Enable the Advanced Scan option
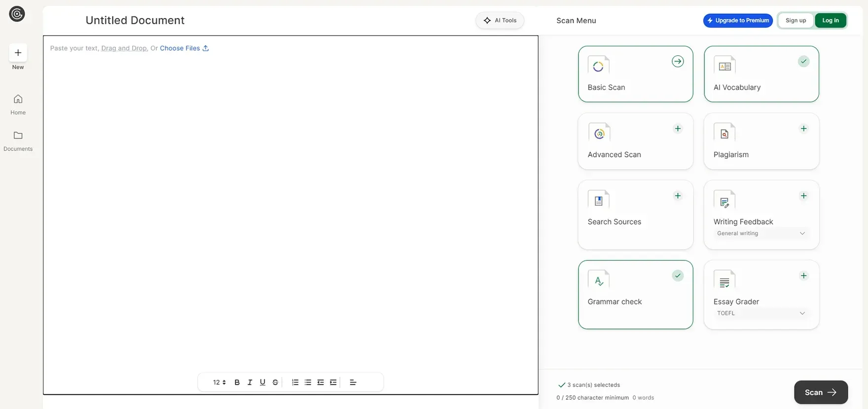The height and width of the screenshot is (409, 868). (678, 129)
